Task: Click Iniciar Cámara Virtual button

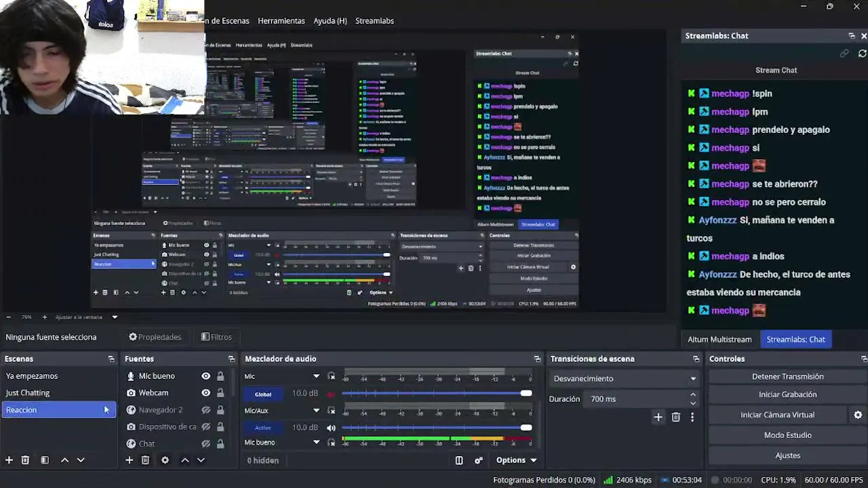Action: [x=778, y=415]
